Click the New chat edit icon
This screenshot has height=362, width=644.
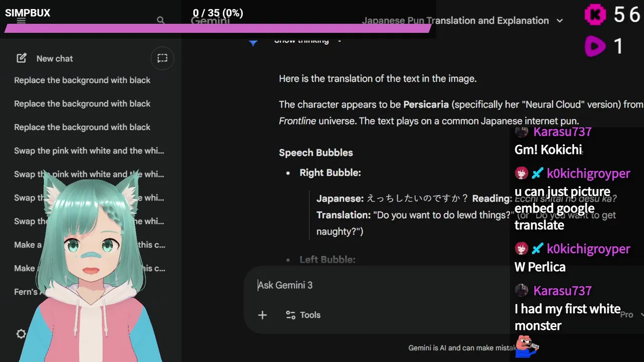pyautogui.click(x=22, y=58)
